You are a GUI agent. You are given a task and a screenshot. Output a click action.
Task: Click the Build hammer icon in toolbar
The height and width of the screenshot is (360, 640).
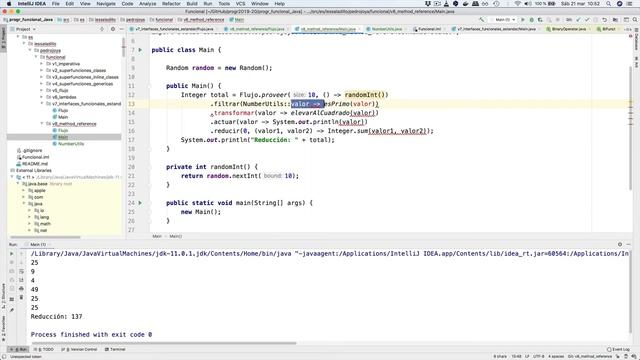482,20
